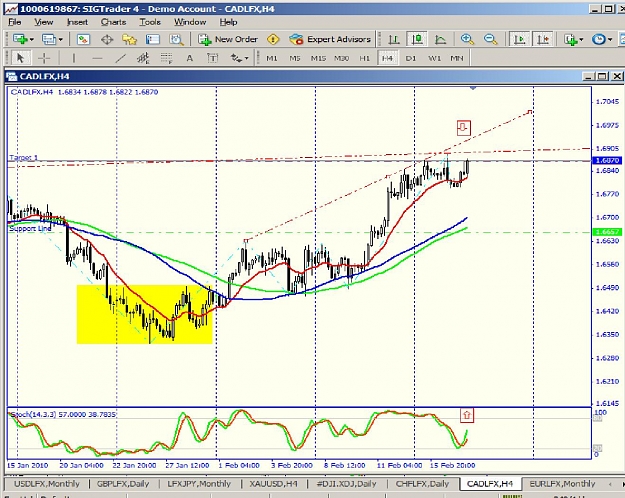Image resolution: width=625 pixels, height=498 pixels.
Task: Open the Help menu
Action: (228, 22)
